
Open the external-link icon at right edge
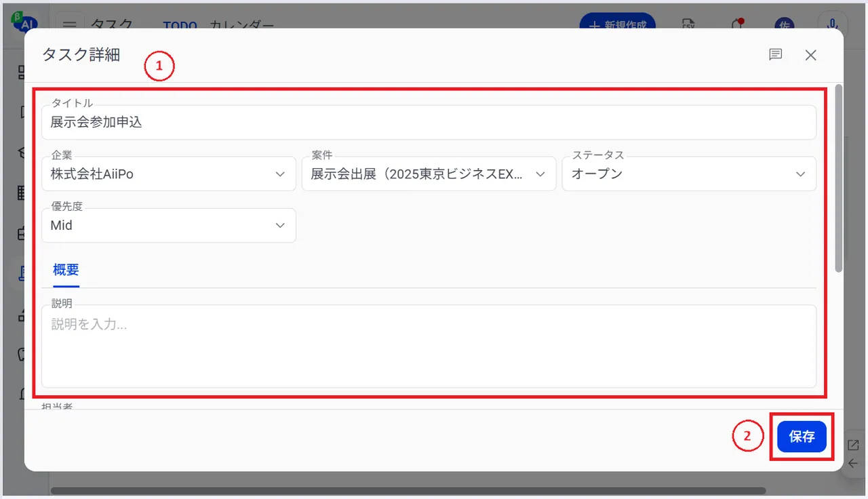(x=854, y=445)
